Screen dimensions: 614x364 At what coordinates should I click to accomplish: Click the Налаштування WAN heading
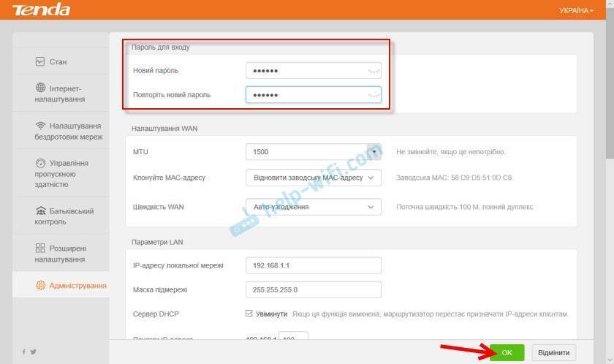(x=164, y=129)
